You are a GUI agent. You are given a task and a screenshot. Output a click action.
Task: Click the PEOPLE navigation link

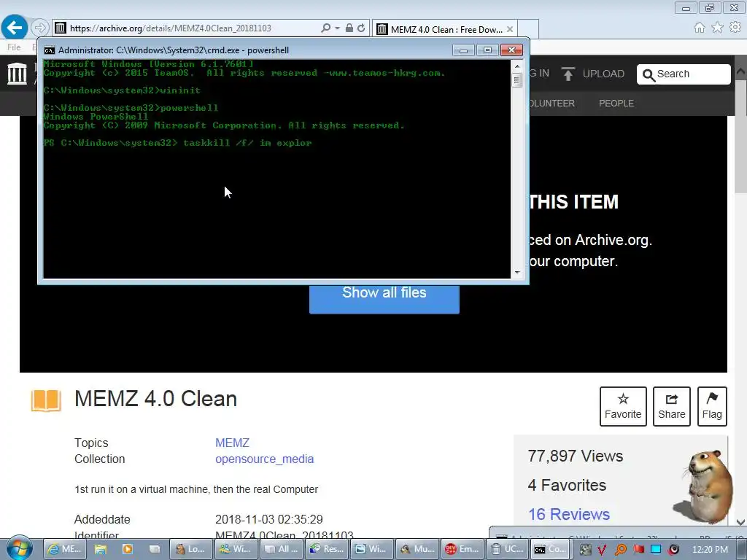(x=616, y=104)
